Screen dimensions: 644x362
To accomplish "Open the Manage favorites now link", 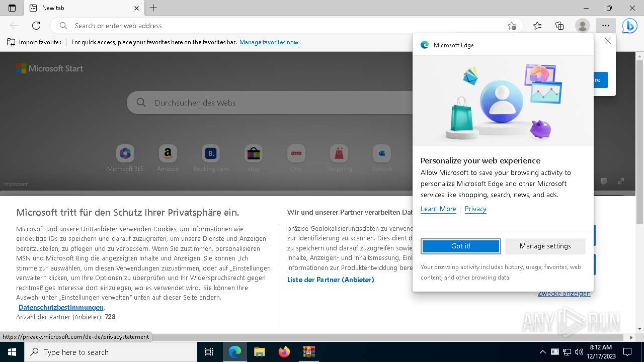I will (x=269, y=42).
